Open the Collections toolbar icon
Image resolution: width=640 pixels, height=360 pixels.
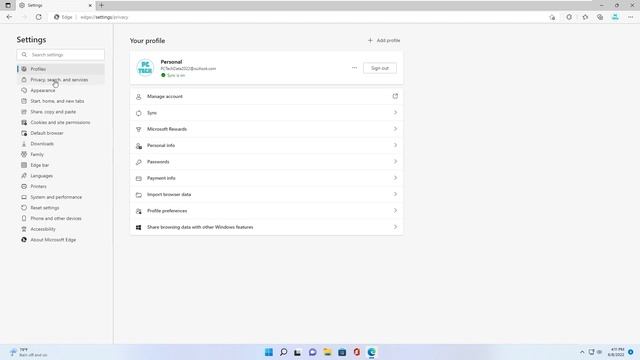pyautogui.click(x=600, y=17)
